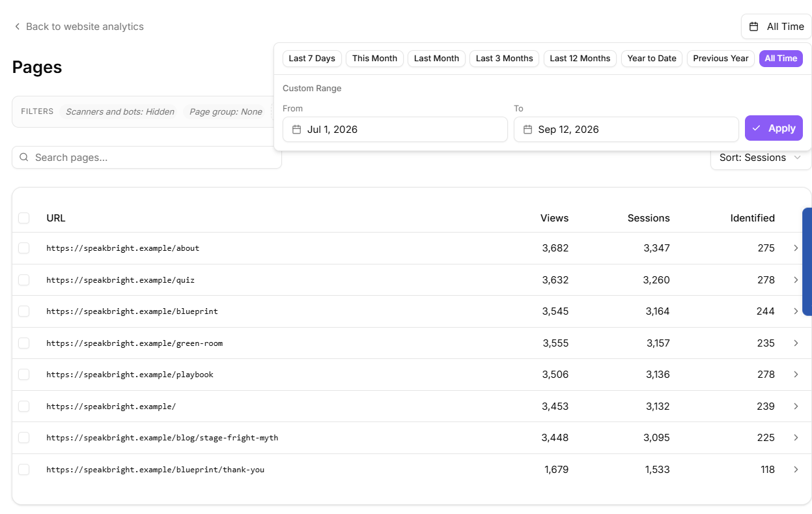Open the From date picker showing Jul 1, 2026
The image size is (812, 514).
(395, 130)
